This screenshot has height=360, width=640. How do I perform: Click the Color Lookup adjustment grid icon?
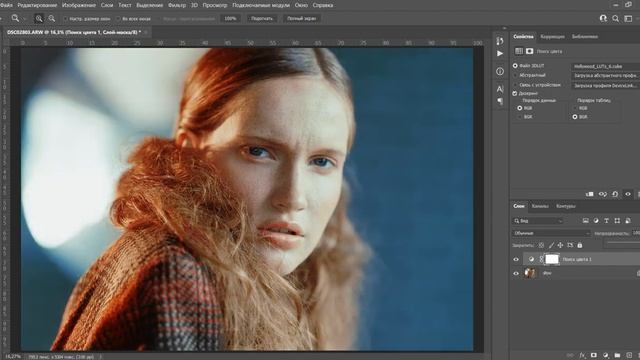click(x=519, y=51)
